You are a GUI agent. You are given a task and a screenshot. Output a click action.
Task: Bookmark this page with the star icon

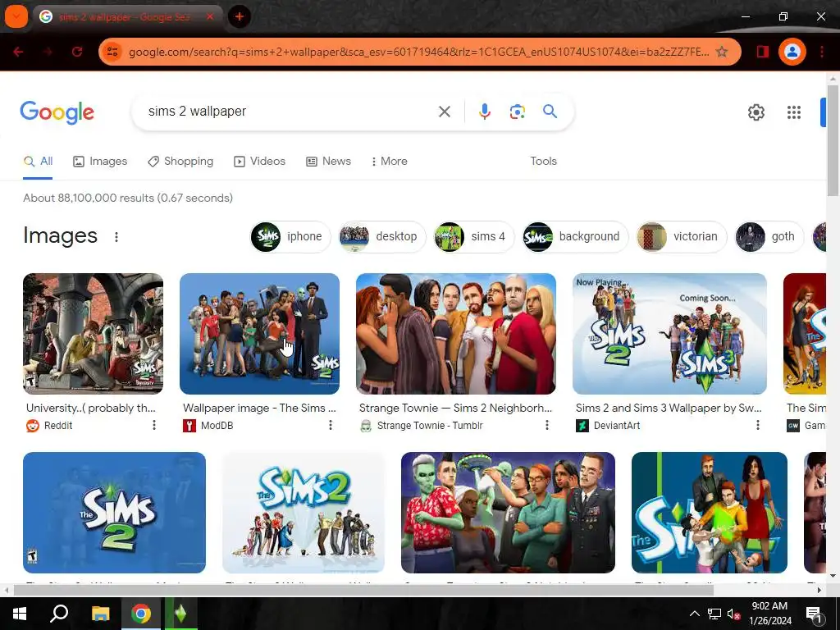(x=722, y=52)
